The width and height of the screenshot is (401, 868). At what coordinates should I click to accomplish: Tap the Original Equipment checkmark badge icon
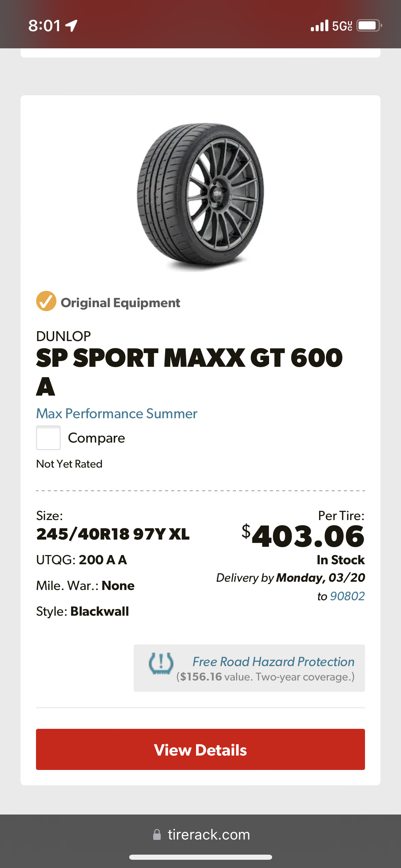coord(46,301)
